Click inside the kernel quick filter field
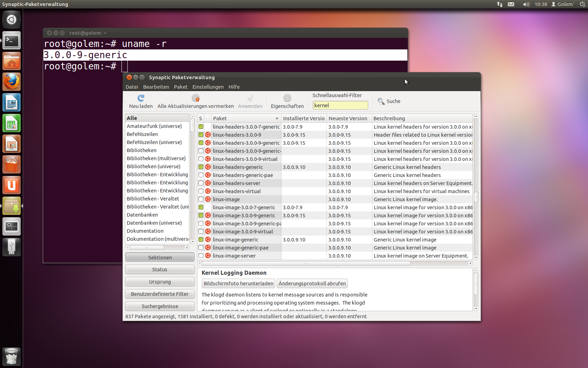 click(340, 105)
